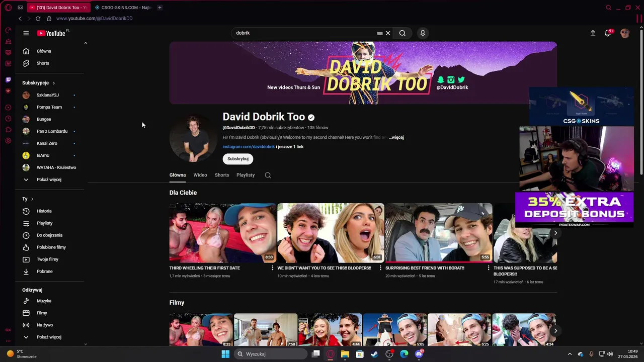Click the address bar with youtube.com URL
Screen dimensions: 644x362
pos(95,19)
